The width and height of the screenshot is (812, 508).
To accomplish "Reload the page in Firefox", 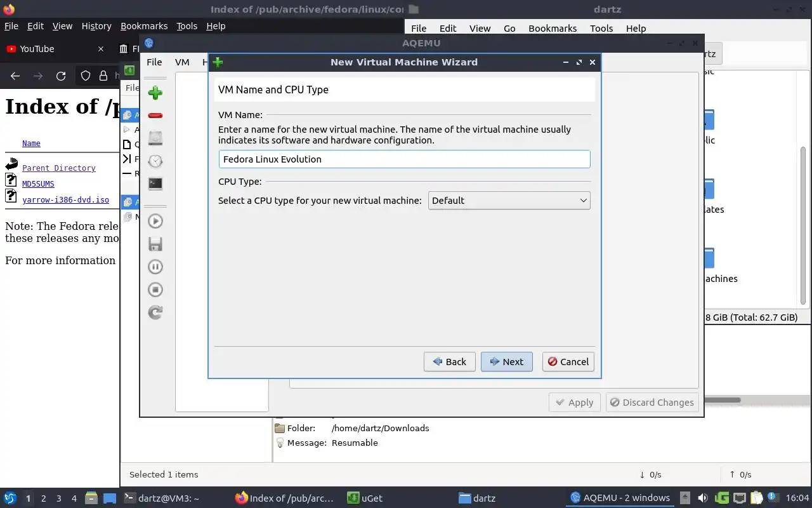I will click(61, 76).
